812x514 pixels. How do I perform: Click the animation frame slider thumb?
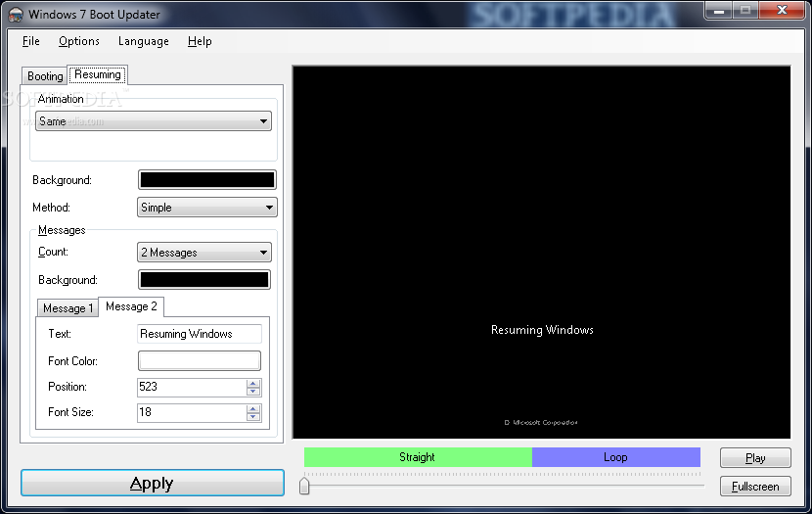pyautogui.click(x=304, y=486)
